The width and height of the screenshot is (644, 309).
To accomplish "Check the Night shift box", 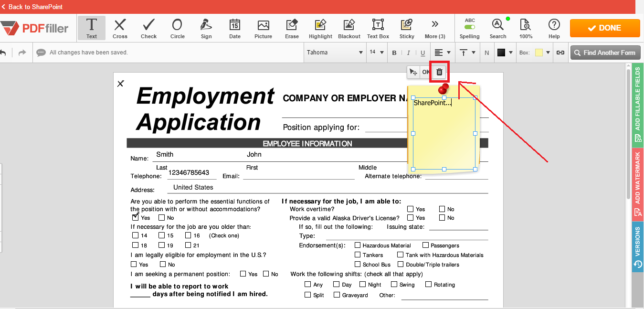I will click(363, 284).
